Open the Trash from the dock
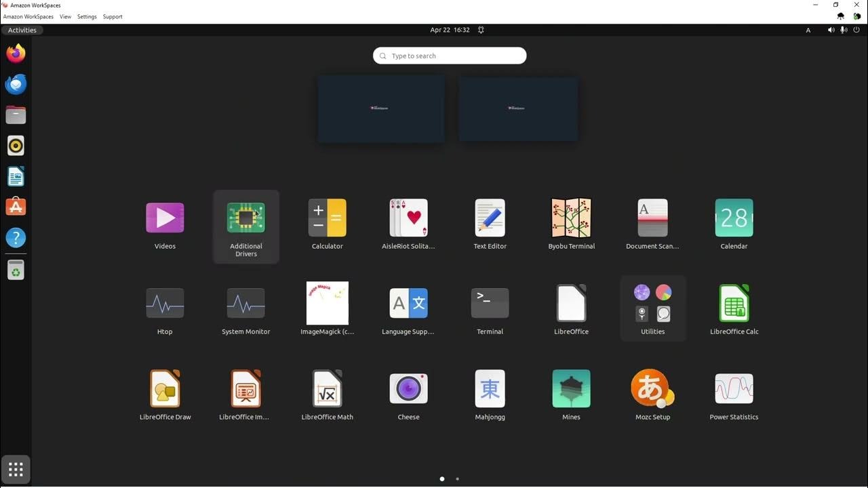The height and width of the screenshot is (488, 868). (x=16, y=270)
